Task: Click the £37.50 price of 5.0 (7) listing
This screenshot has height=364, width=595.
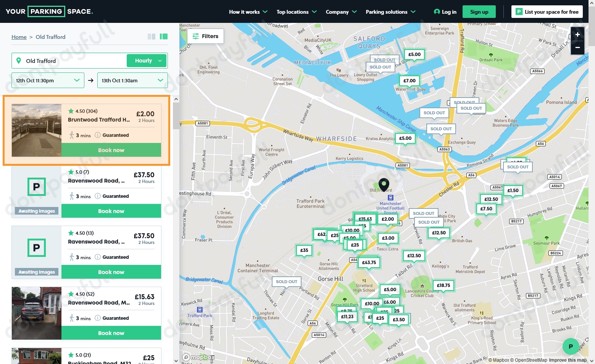Action: 144,175
